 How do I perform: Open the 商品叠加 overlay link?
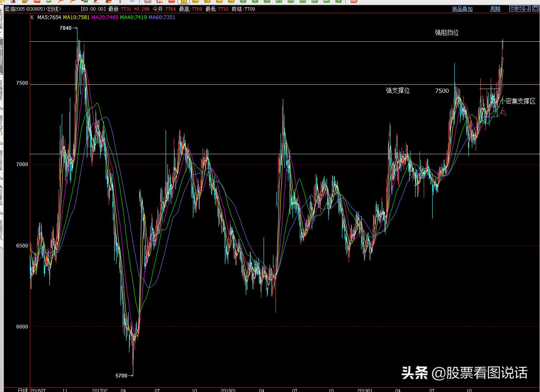462,9
